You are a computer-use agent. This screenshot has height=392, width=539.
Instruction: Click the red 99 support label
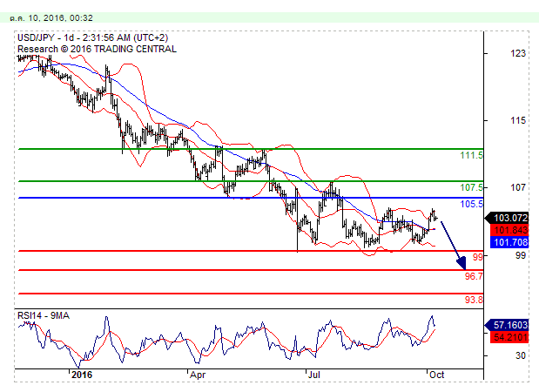[477, 256]
